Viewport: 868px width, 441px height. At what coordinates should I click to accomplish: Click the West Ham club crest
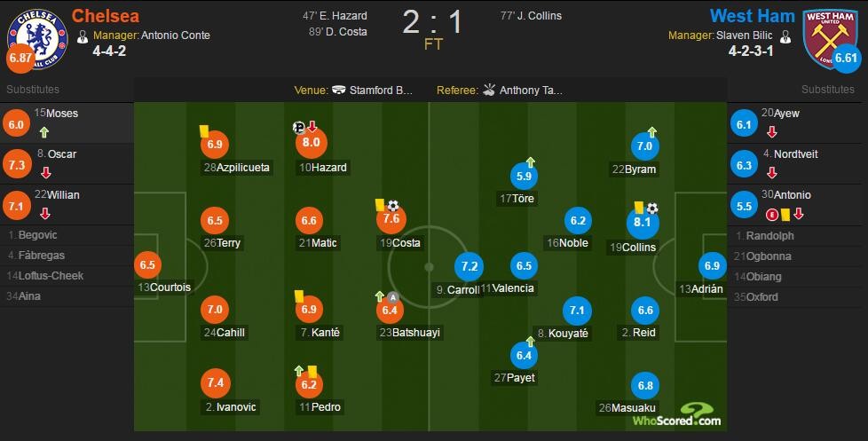pyautogui.click(x=830, y=39)
